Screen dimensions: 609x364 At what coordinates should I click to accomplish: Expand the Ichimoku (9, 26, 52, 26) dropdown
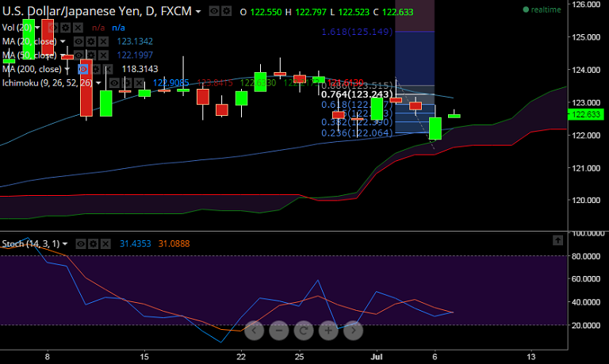tap(98, 83)
